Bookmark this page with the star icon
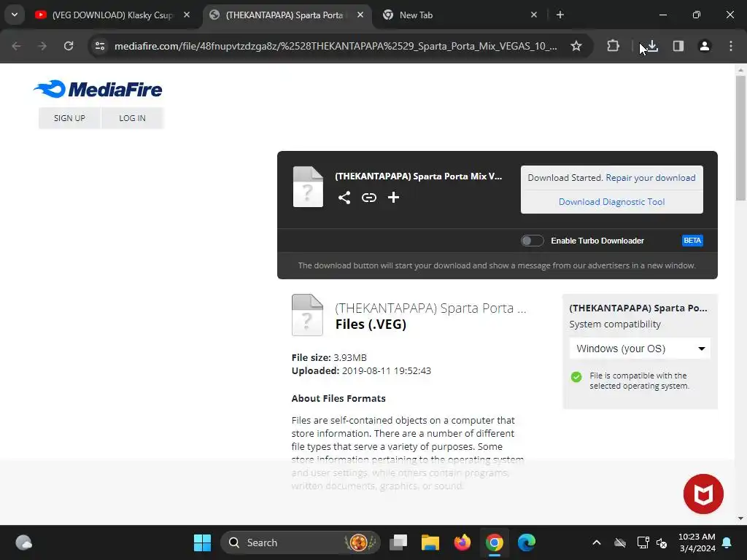The width and height of the screenshot is (747, 560). click(576, 46)
